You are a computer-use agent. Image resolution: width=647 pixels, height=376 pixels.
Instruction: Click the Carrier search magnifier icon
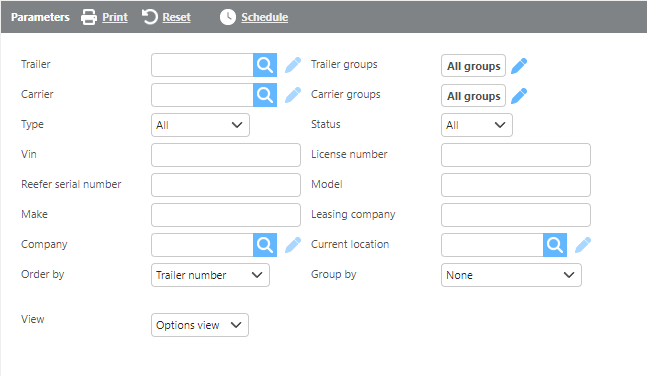pyautogui.click(x=265, y=95)
